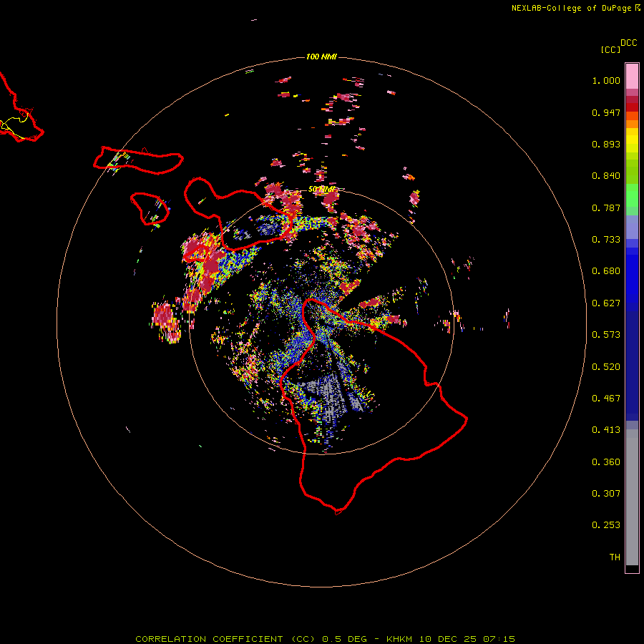644x644 pixels.
Task: Click the 100 NMI range ring label
Action: coord(321,57)
